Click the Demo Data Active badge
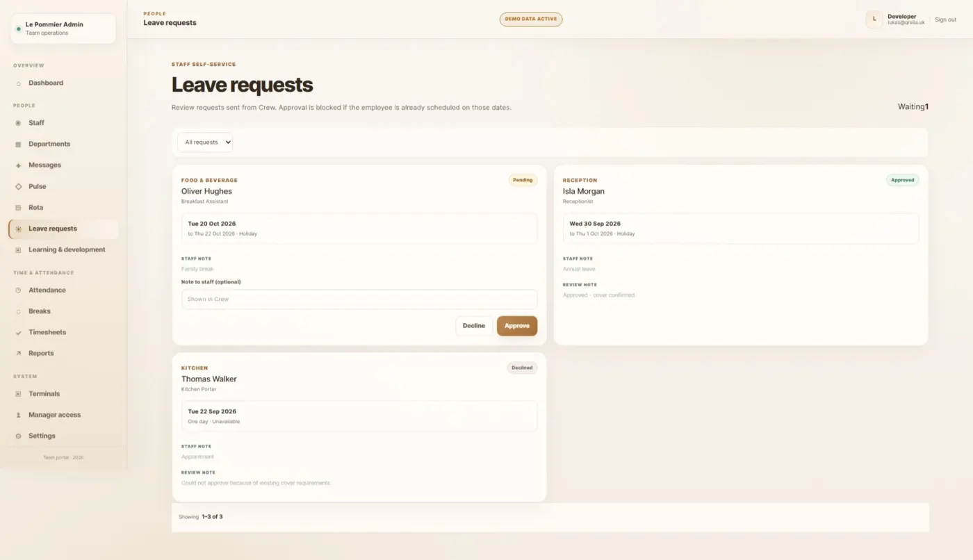The height and width of the screenshot is (560, 973). pos(531,19)
